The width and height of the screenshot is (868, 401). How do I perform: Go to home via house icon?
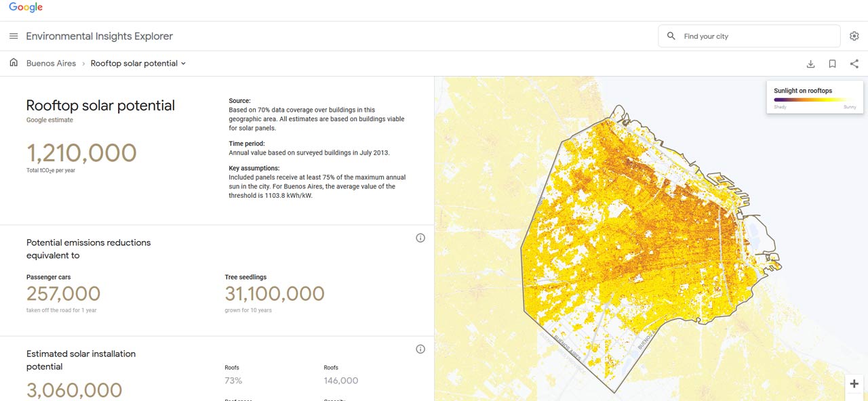14,63
